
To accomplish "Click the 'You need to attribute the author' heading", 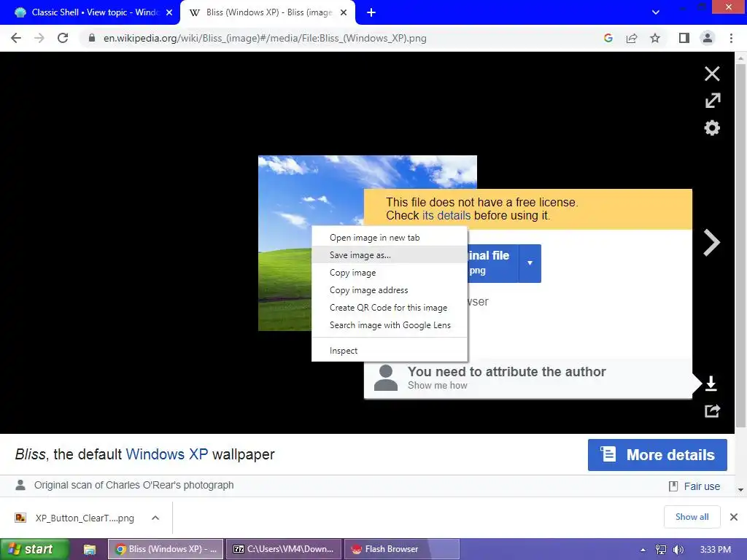I will (506, 371).
